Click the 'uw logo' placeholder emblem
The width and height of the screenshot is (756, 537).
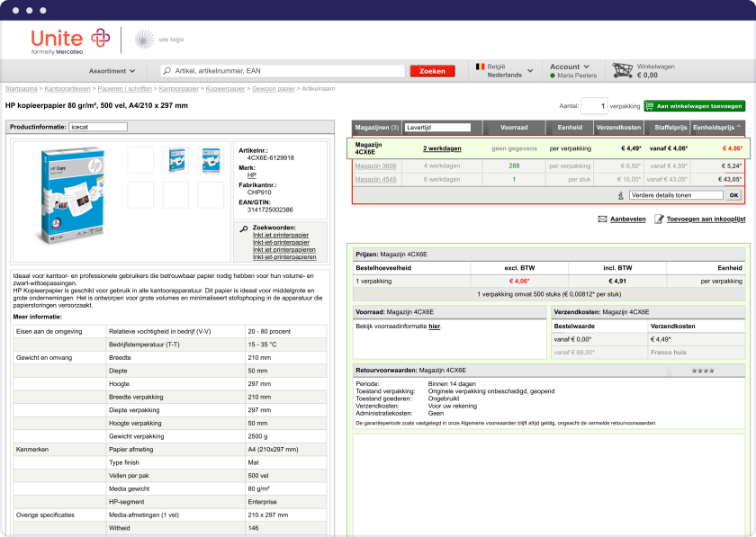click(144, 40)
